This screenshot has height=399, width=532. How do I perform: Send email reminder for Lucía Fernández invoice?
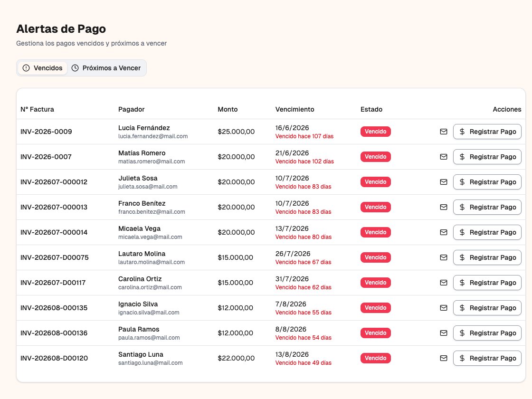pyautogui.click(x=444, y=132)
